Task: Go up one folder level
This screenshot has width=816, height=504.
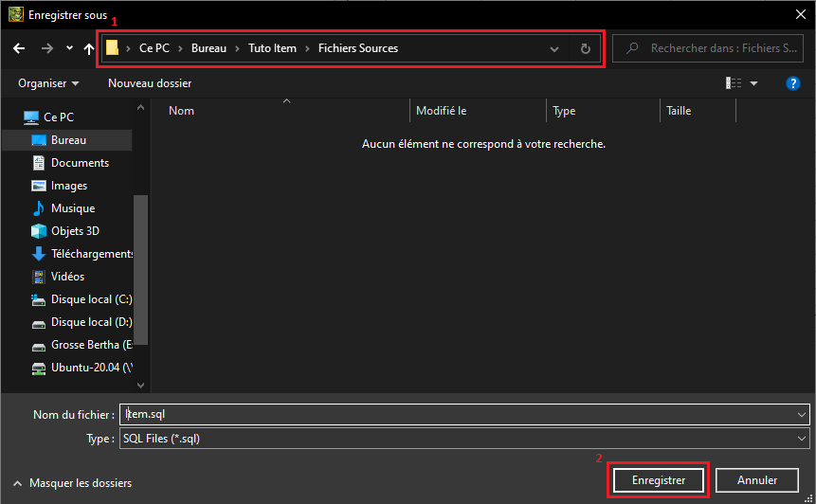Action: click(89, 48)
